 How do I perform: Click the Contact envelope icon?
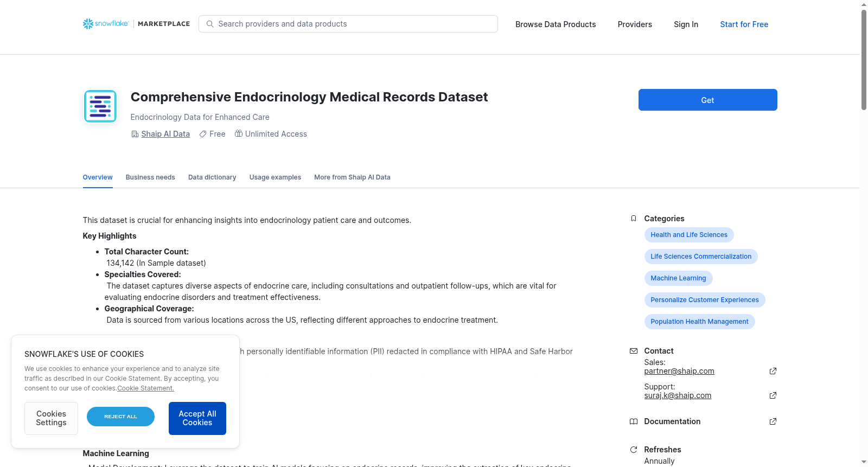pos(634,351)
